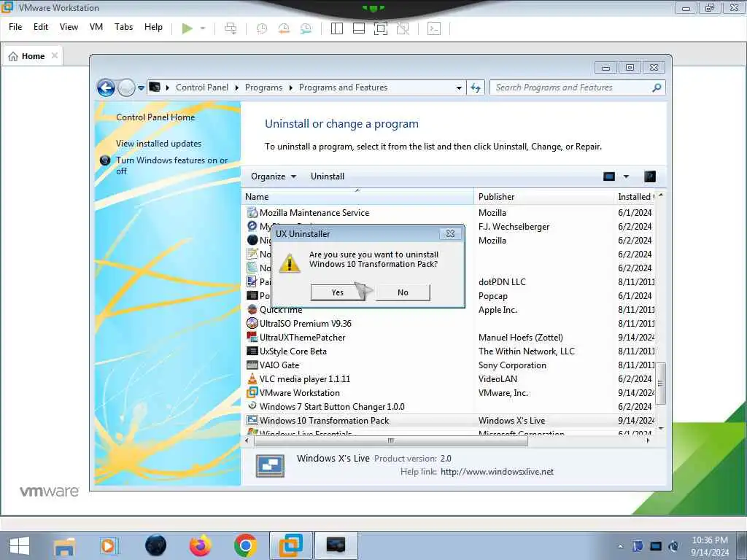Open the View menu

pos(69,27)
